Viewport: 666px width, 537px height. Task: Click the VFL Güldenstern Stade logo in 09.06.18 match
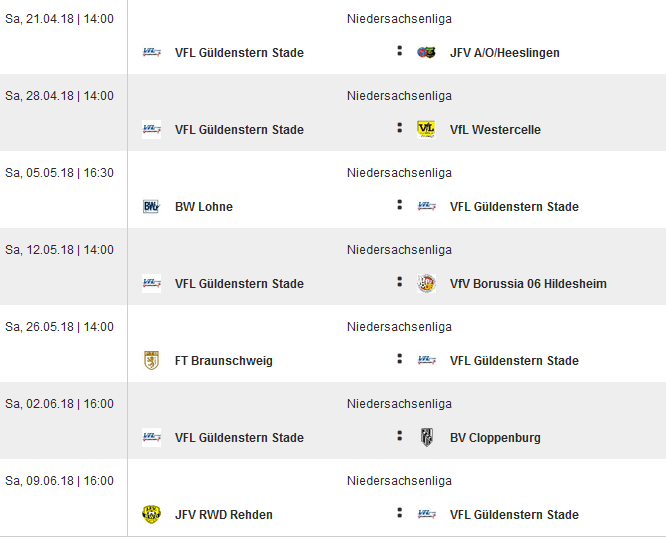[x=426, y=514]
